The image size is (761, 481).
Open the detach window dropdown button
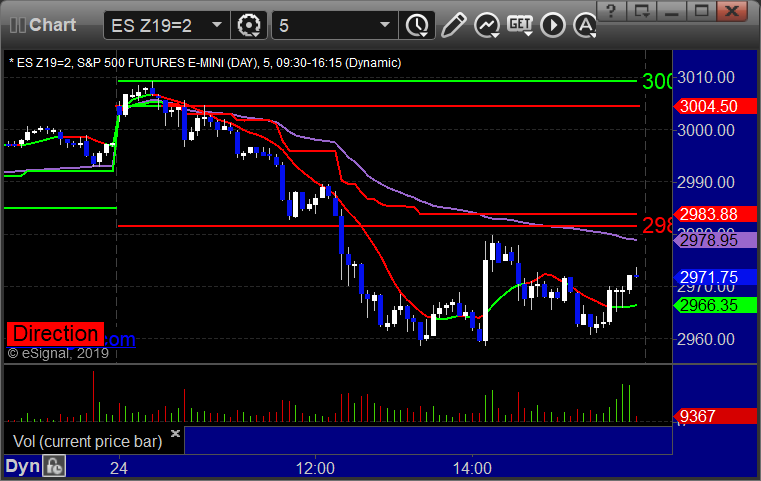[642, 11]
